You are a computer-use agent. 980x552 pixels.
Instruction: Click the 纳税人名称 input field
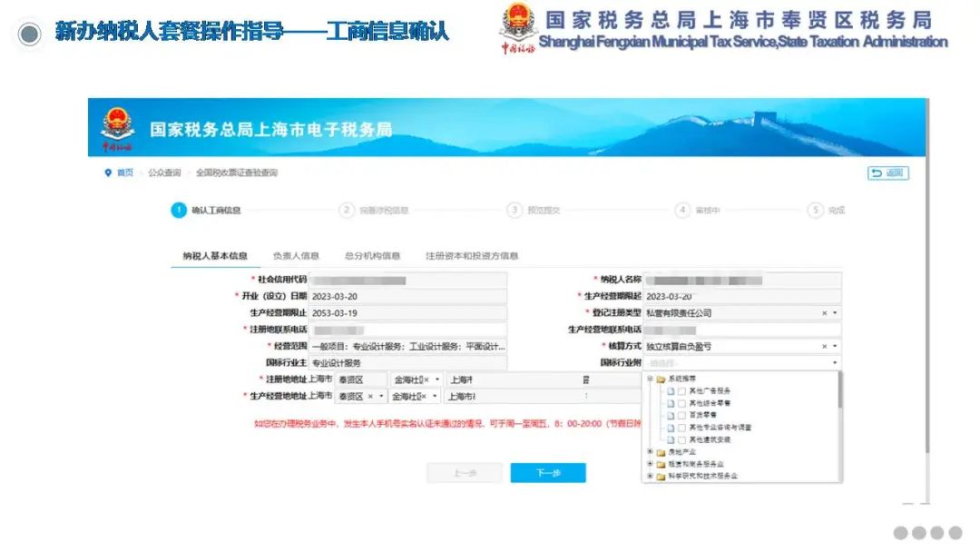tap(742, 280)
